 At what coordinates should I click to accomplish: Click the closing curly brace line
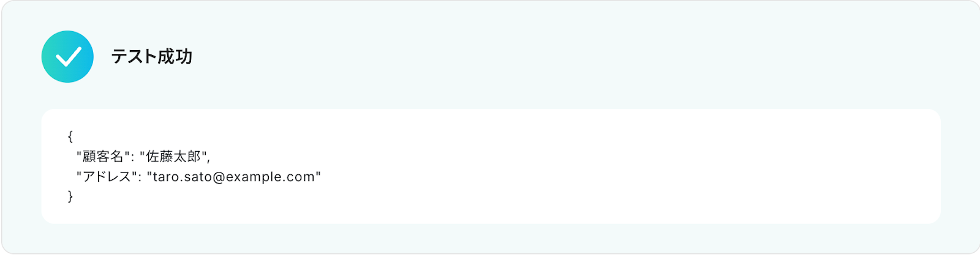tap(70, 196)
